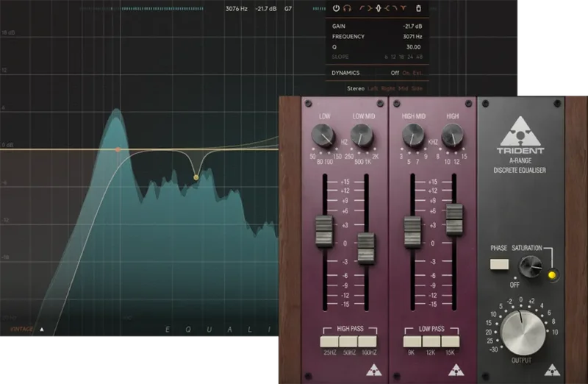The width and height of the screenshot is (588, 384).
Task: Enable the 9K low pass button
Action: click(412, 341)
